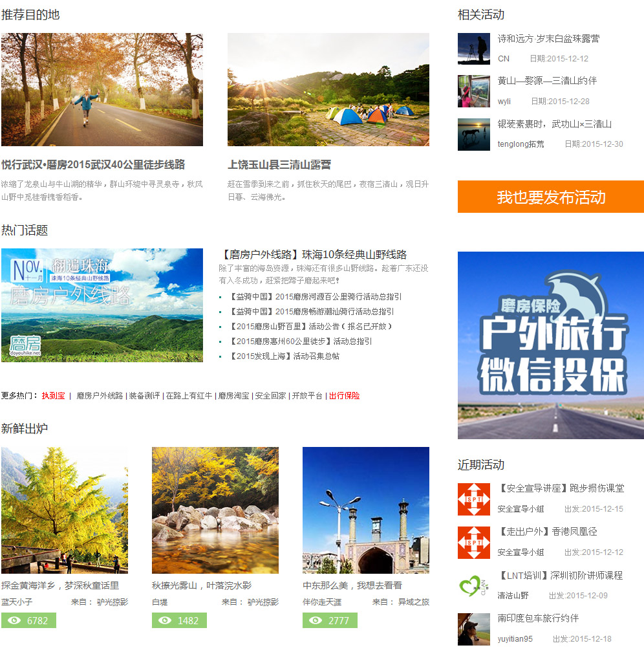Open 银装素裹时，武功山×三清山 activity
The image size is (644, 652).
555,124
